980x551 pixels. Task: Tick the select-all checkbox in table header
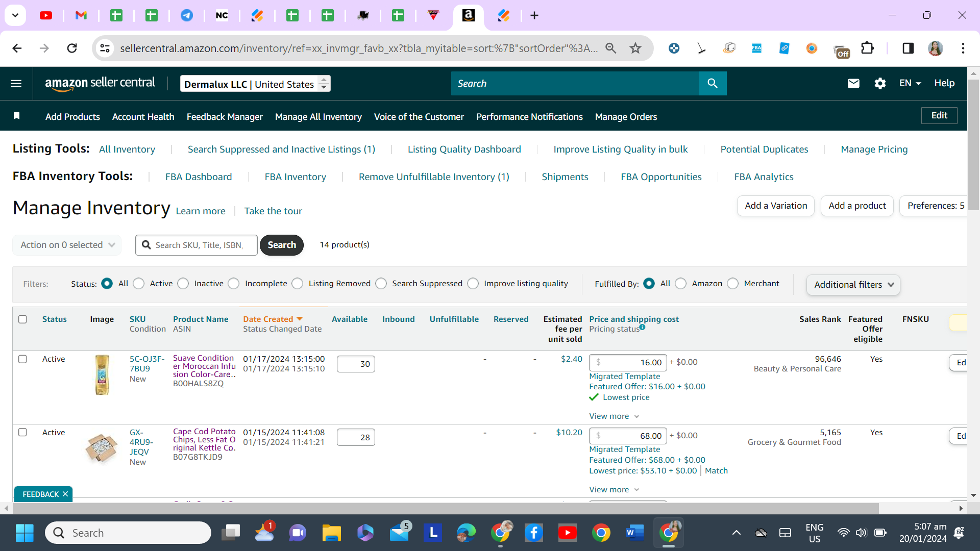coord(22,319)
